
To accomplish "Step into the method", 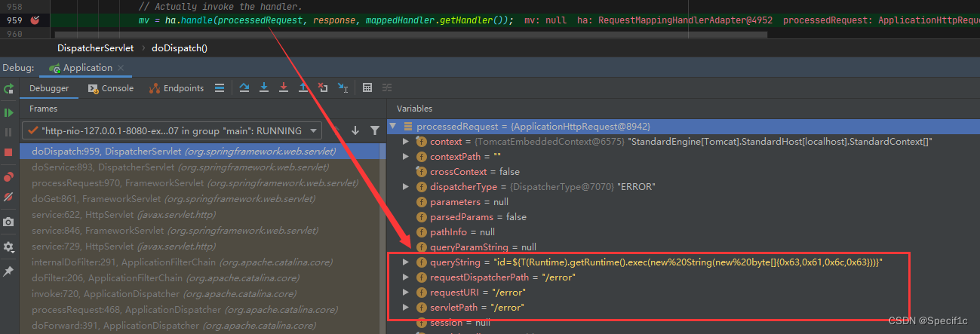I will click(x=264, y=88).
